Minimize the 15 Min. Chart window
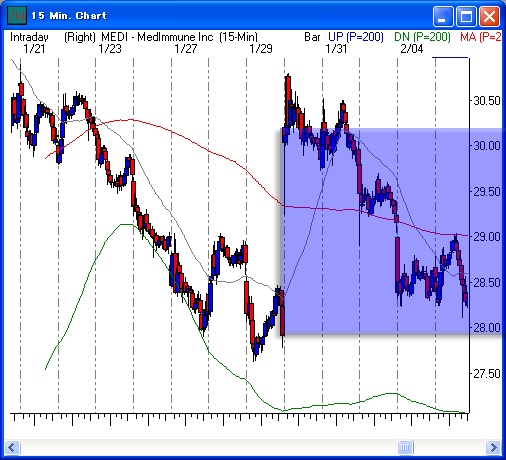The height and width of the screenshot is (460, 506). [443, 16]
